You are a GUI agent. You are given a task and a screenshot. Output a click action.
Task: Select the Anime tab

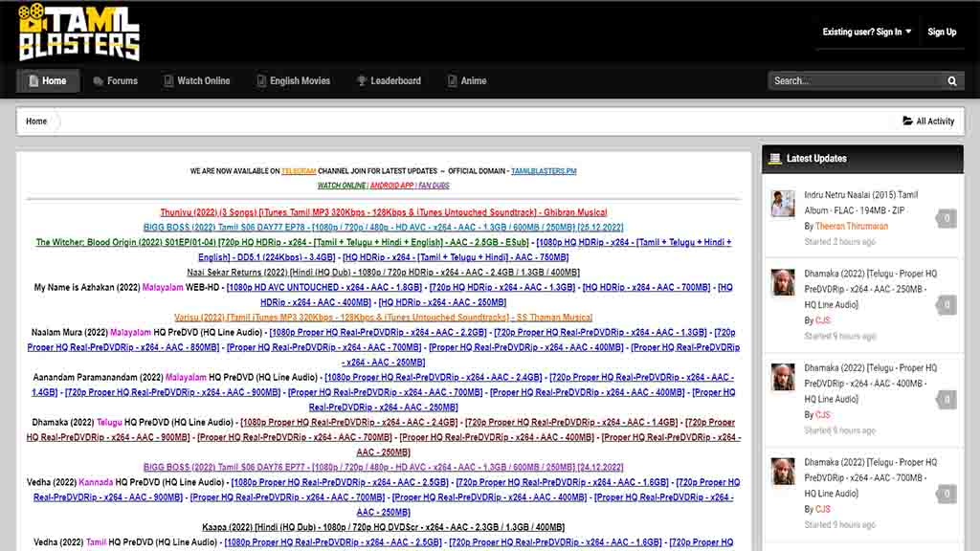(467, 81)
